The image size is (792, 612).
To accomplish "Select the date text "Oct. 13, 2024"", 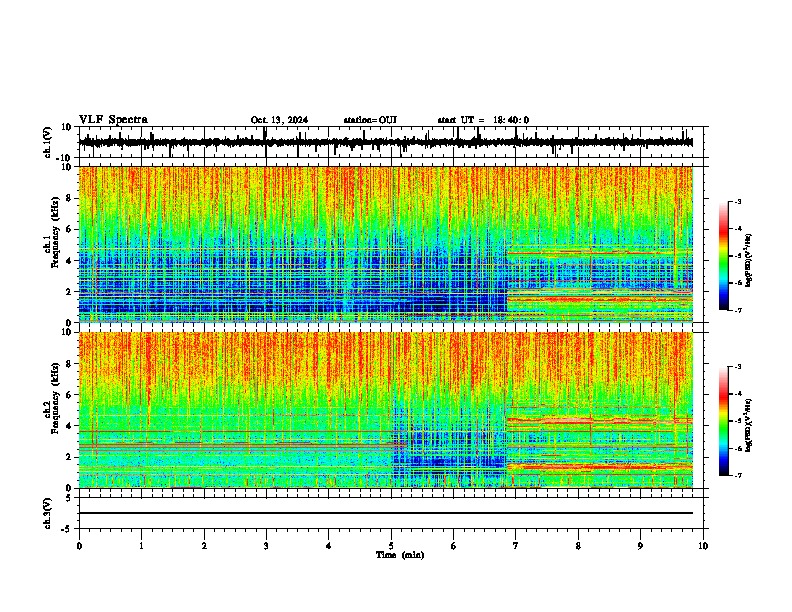I will tap(279, 120).
